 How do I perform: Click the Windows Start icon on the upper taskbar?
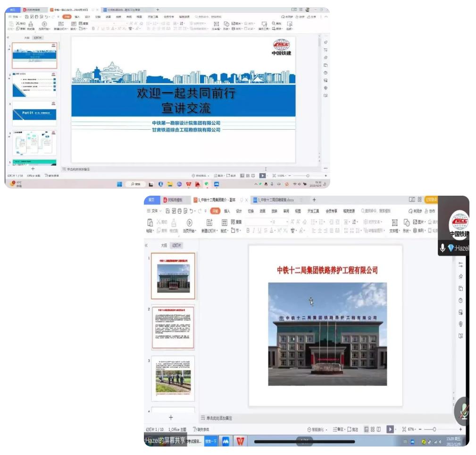pos(120,184)
